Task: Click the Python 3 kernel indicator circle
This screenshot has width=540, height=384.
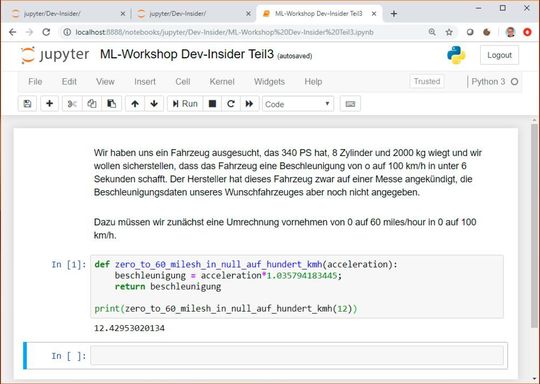Action: click(x=515, y=82)
